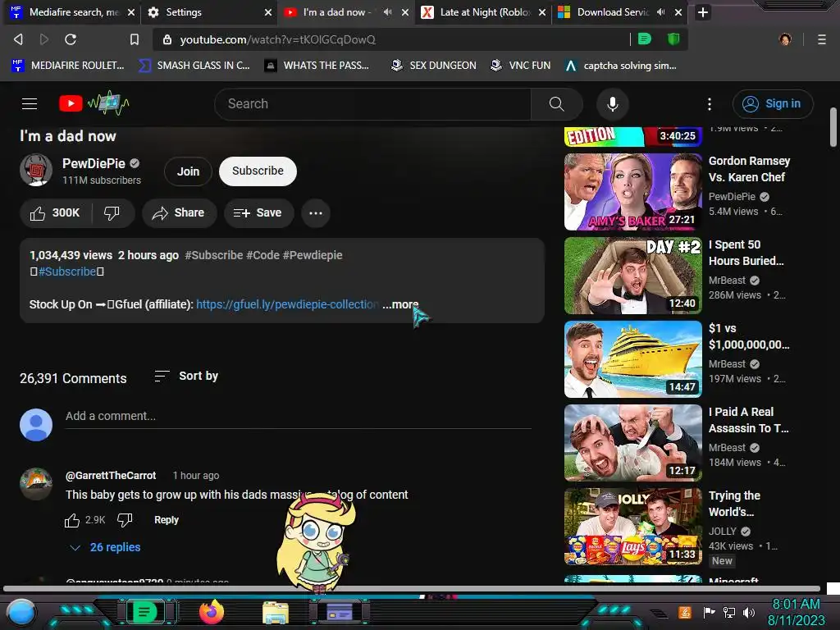
Task: Like the @GarrettTheCarrot comment
Action: click(x=72, y=520)
